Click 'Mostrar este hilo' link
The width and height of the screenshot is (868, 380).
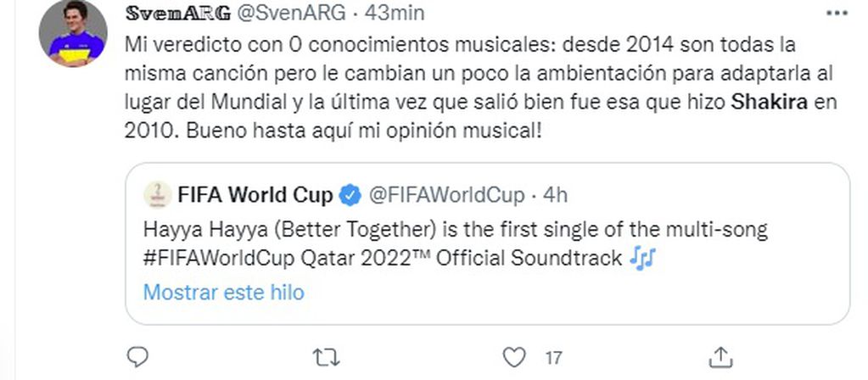223,293
